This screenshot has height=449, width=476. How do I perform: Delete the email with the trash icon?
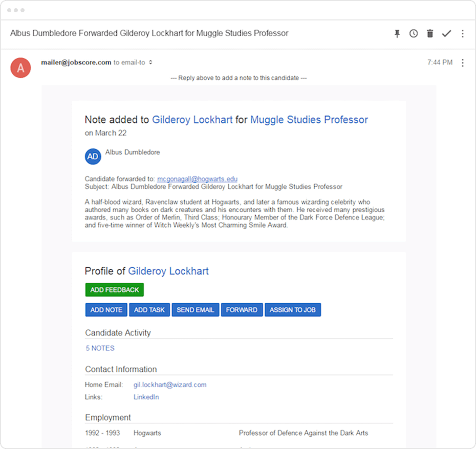(430, 33)
